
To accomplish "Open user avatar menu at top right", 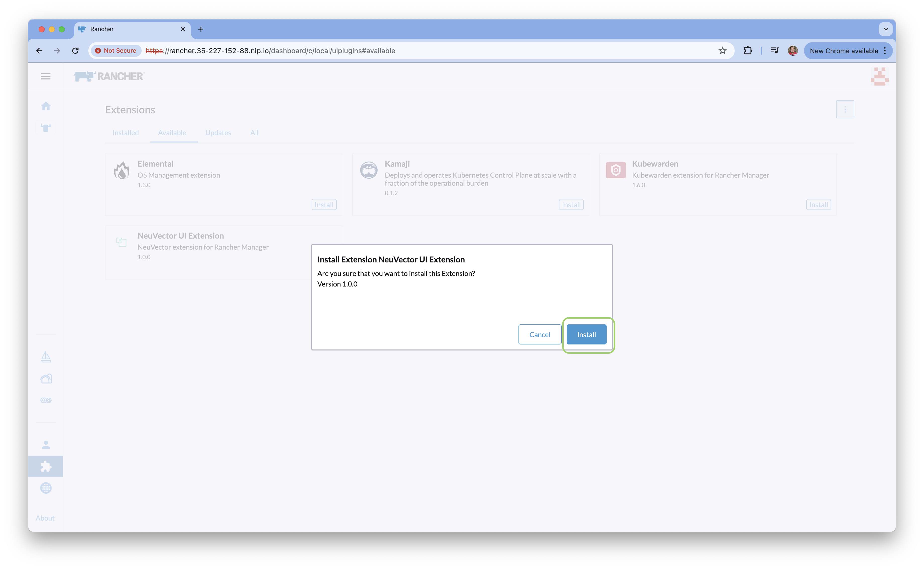I will point(879,76).
